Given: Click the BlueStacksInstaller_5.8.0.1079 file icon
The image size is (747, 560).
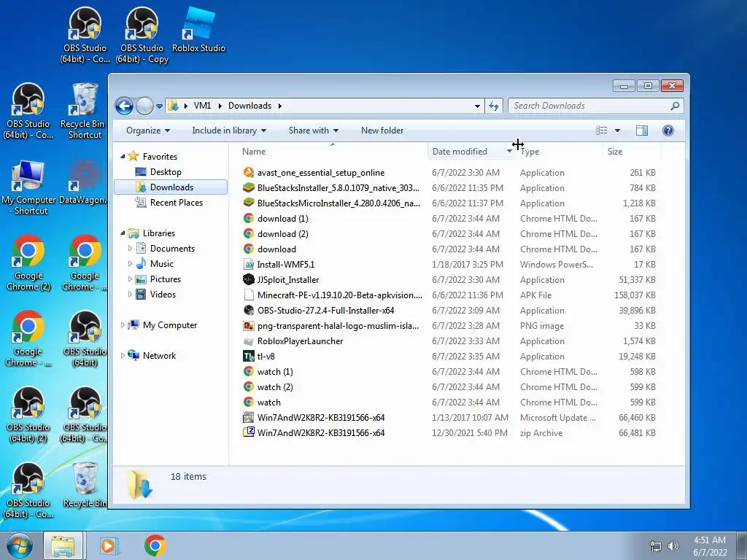Looking at the screenshot, I should click(248, 187).
